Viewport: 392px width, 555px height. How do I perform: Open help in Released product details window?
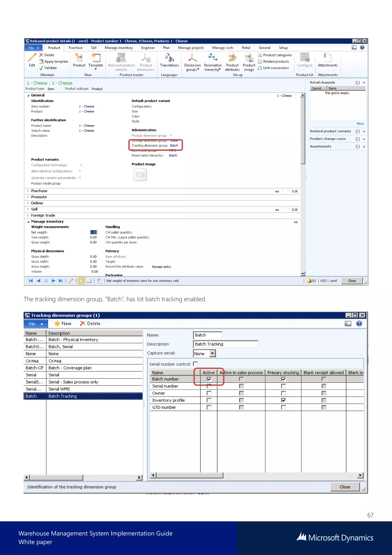(362, 48)
